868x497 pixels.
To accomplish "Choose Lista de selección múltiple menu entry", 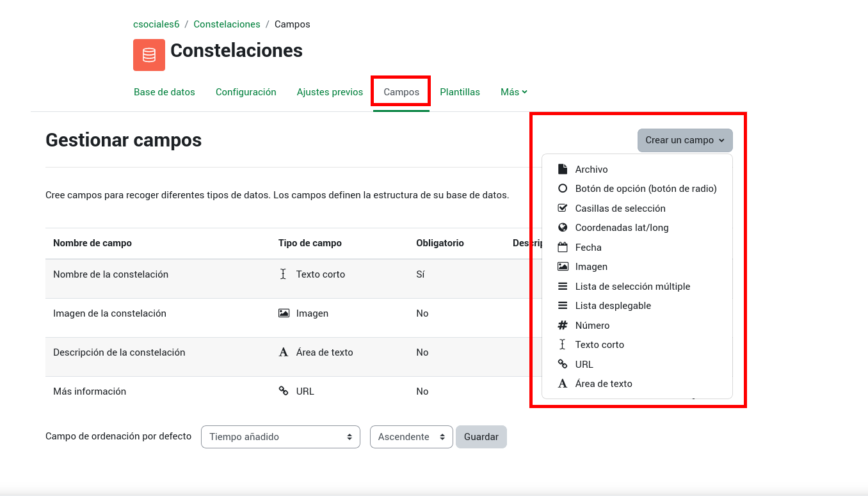I will [632, 287].
